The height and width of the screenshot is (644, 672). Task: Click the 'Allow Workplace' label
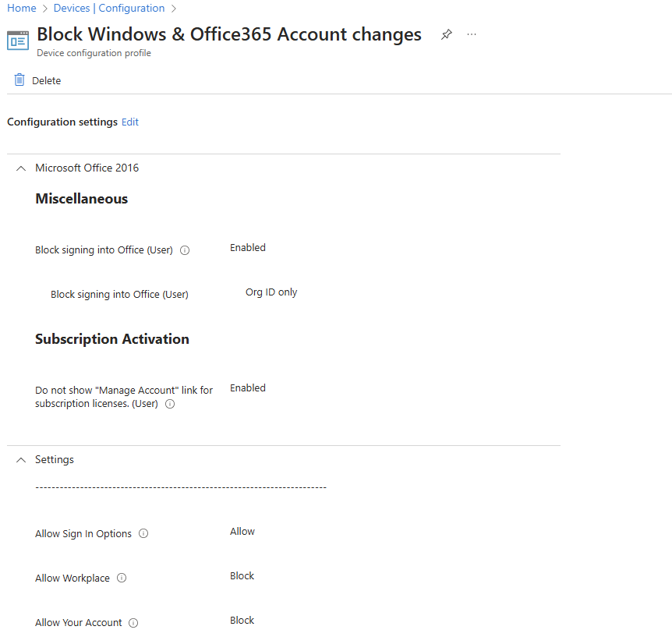[73, 579]
